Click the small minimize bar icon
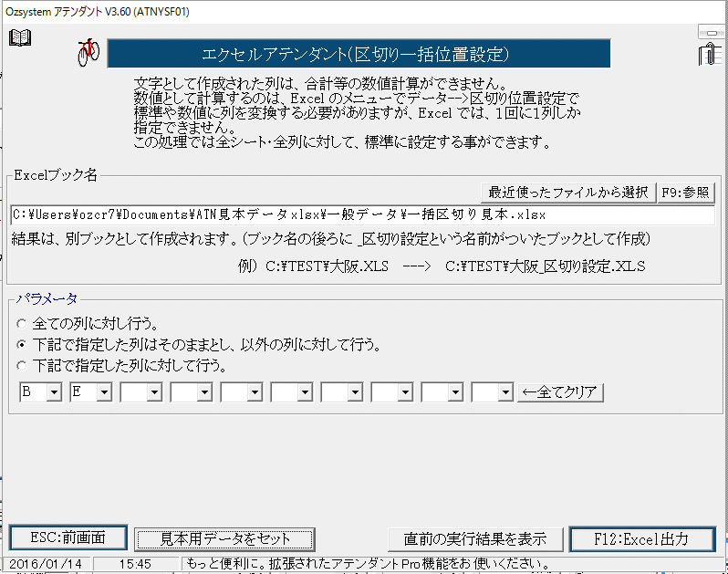This screenshot has width=728, height=574. pos(711,33)
